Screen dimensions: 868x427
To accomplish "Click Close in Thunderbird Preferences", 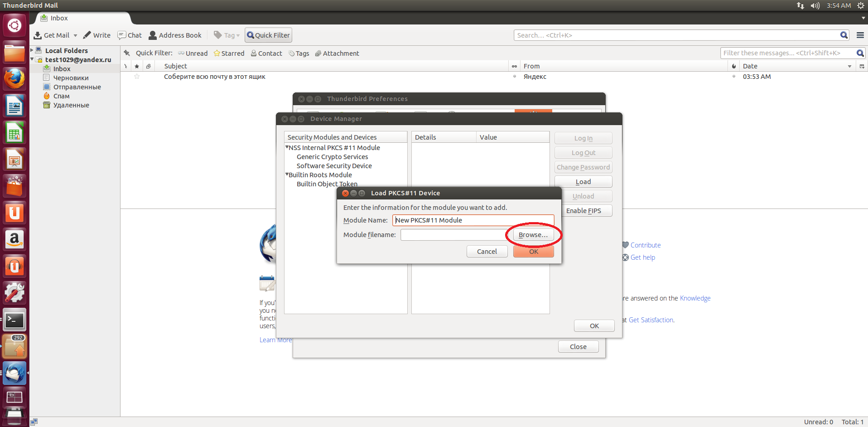I will (x=578, y=347).
